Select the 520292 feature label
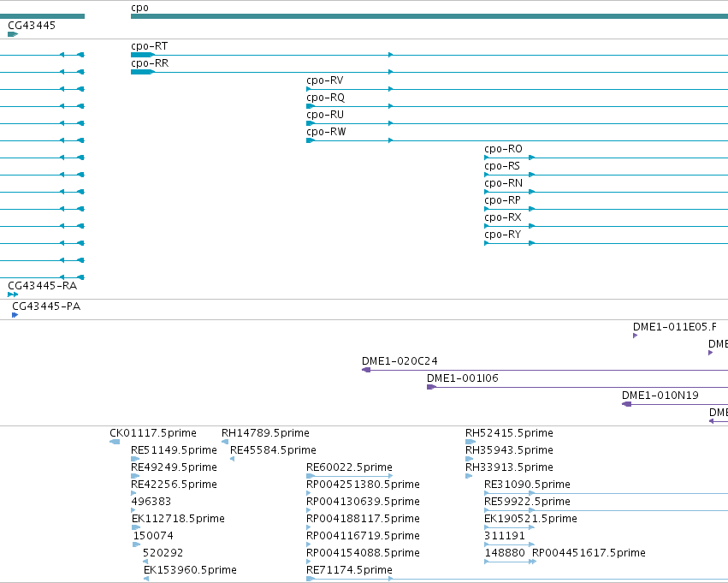This screenshot has height=583, width=728. click(x=163, y=553)
